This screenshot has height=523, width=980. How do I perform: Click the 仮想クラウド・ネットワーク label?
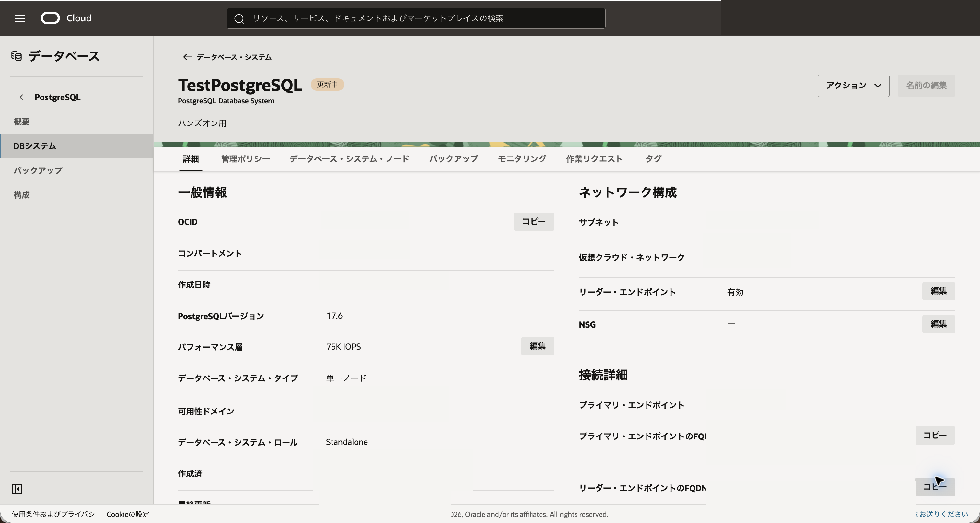pos(632,258)
